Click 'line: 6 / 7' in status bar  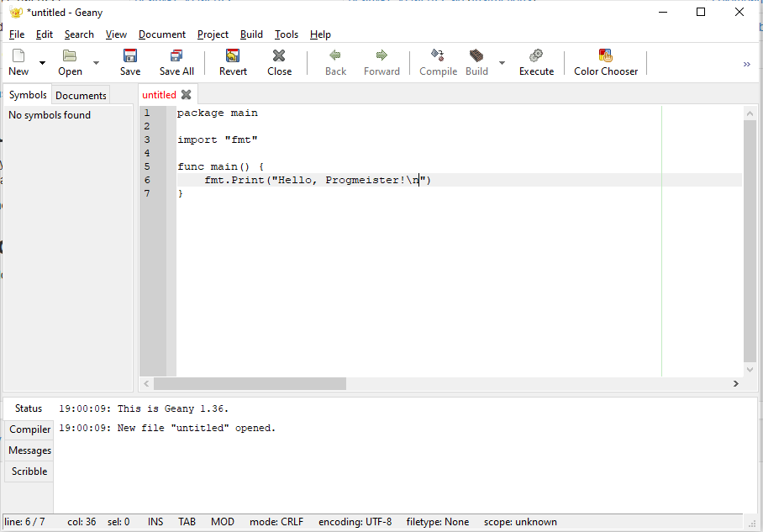[24, 522]
